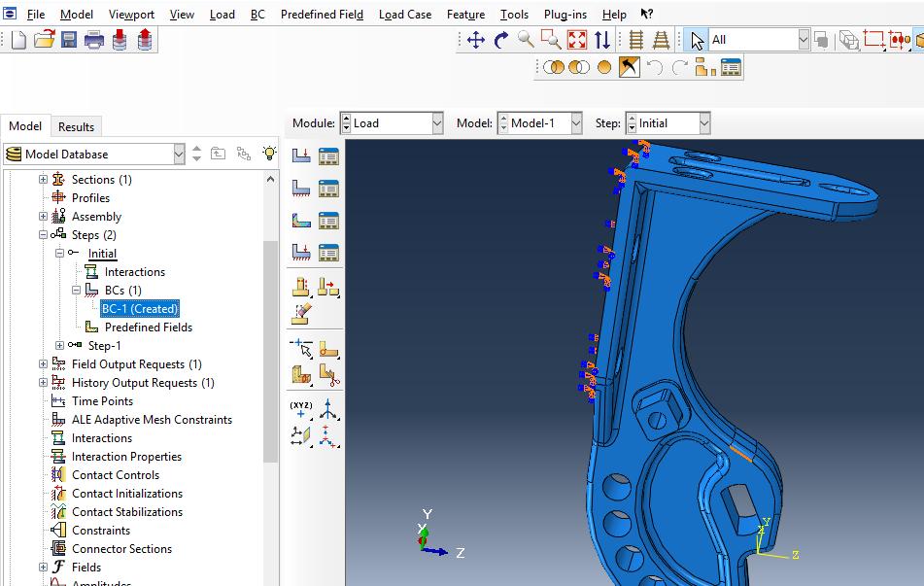Collapse the Steps (2) tree node
924x586 pixels.
tap(43, 234)
